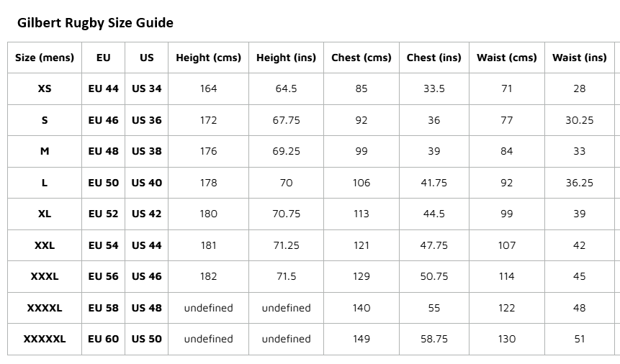
Task: Select the EU 46 cell
Action: click(103, 120)
